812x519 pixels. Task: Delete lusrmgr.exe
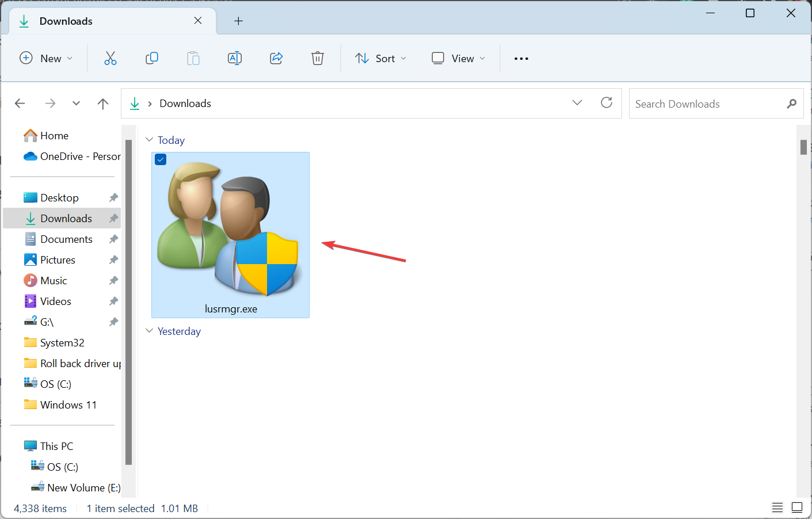pyautogui.click(x=317, y=58)
